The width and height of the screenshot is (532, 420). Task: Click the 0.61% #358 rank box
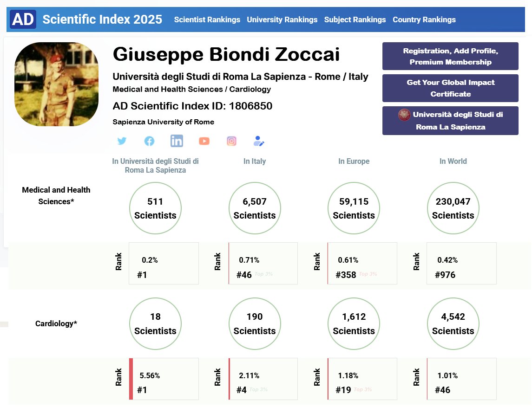click(x=362, y=264)
